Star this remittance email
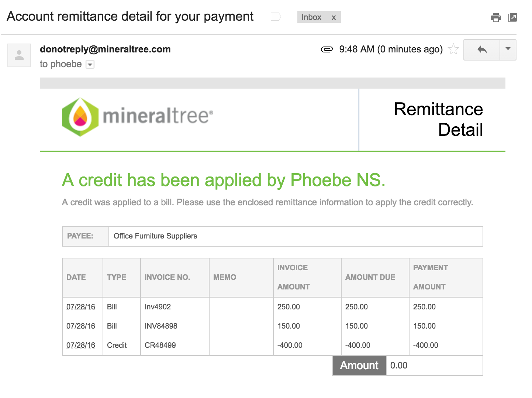 pyautogui.click(x=453, y=49)
